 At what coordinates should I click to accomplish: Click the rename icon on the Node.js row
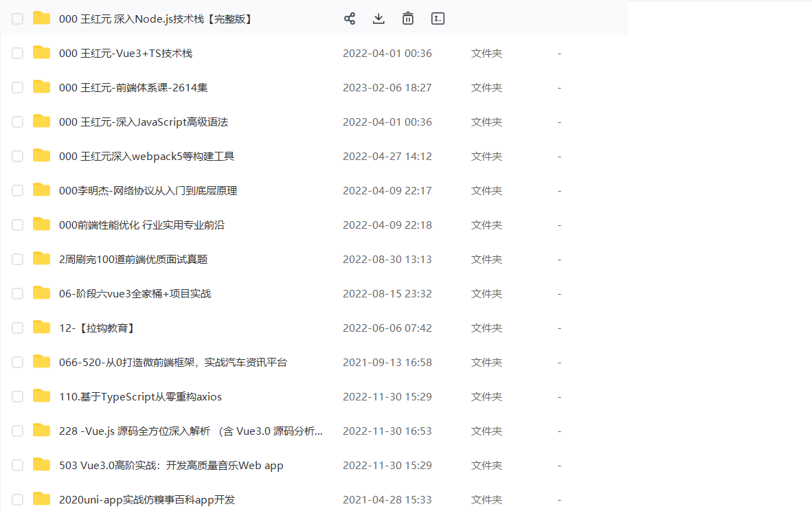[x=438, y=19]
